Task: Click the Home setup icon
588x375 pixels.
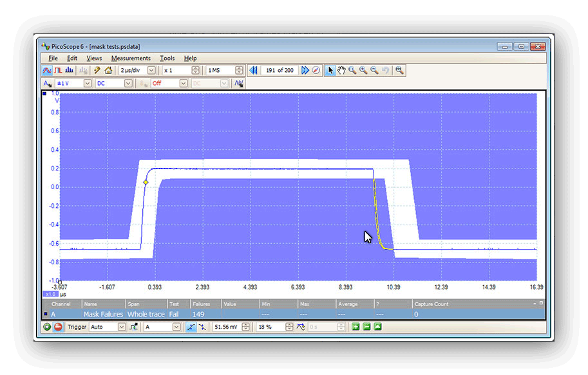Action: [x=108, y=70]
